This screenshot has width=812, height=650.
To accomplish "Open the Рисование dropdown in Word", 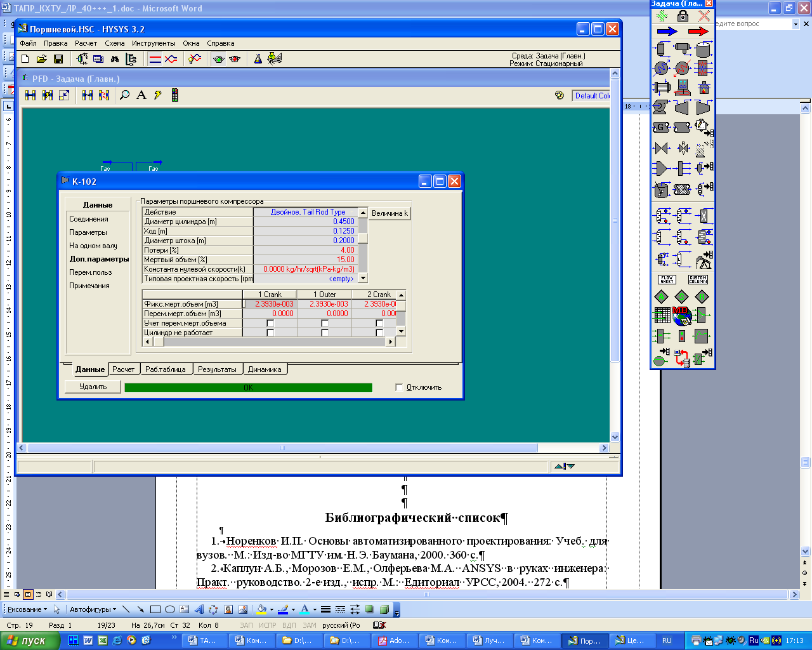I will 27,609.
